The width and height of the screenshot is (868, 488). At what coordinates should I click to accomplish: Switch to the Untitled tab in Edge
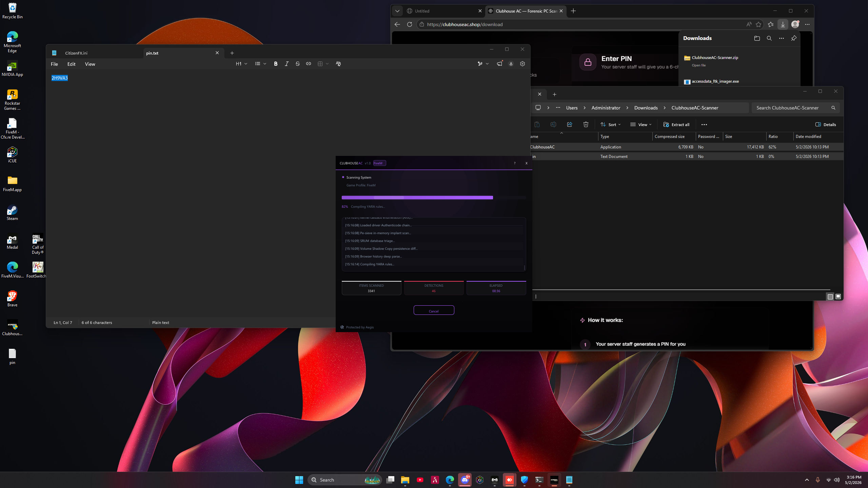point(444,11)
